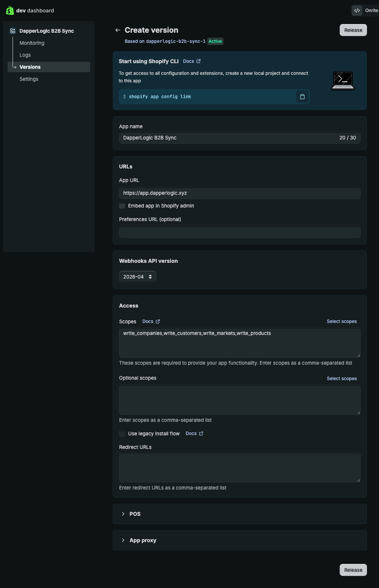This screenshot has height=588, width=379.
Task: Open Settings in the sidebar
Action: tap(29, 79)
